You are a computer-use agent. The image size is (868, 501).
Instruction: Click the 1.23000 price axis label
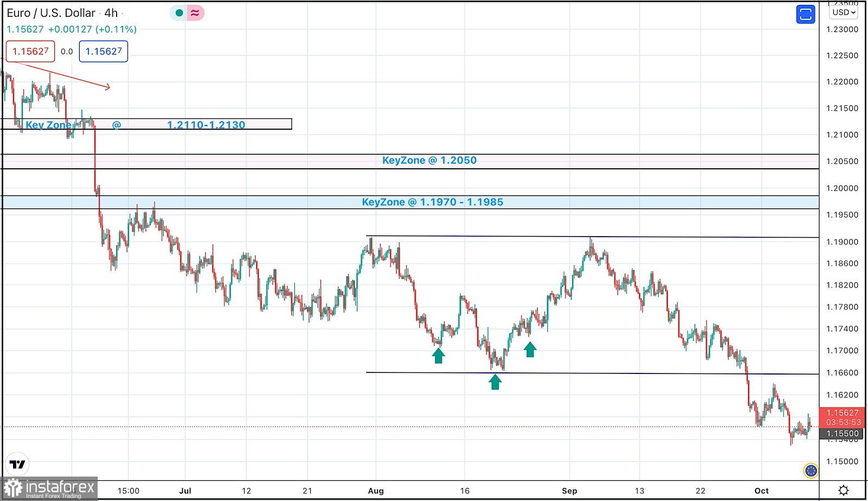coord(843,29)
